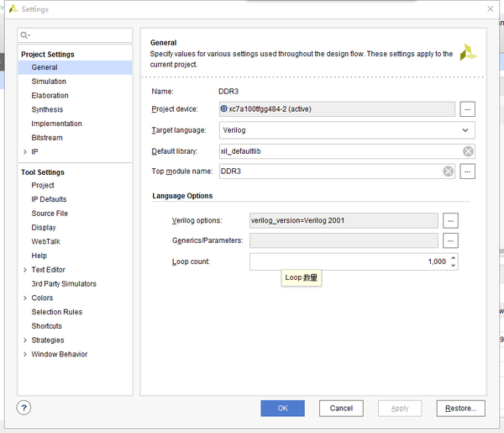
Task: Open the search options magnifier icon
Action: point(25,35)
